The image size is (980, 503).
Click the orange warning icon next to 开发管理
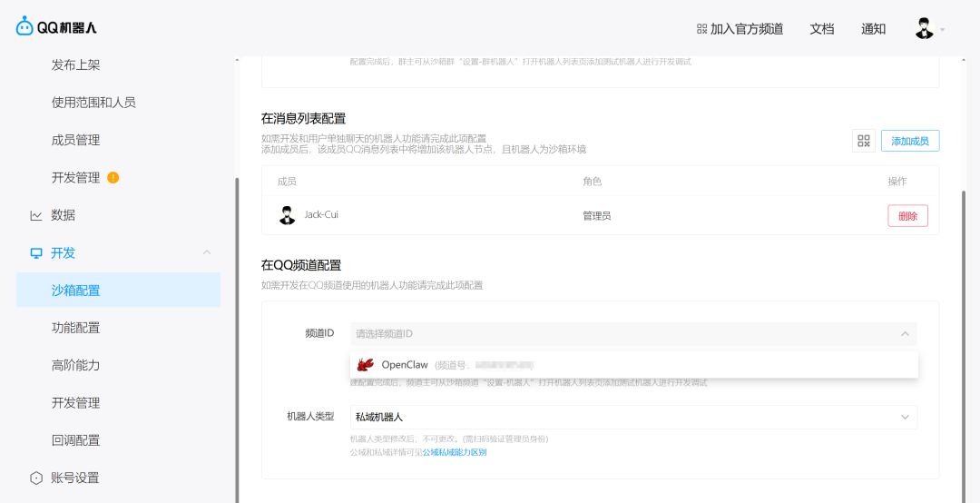point(113,177)
